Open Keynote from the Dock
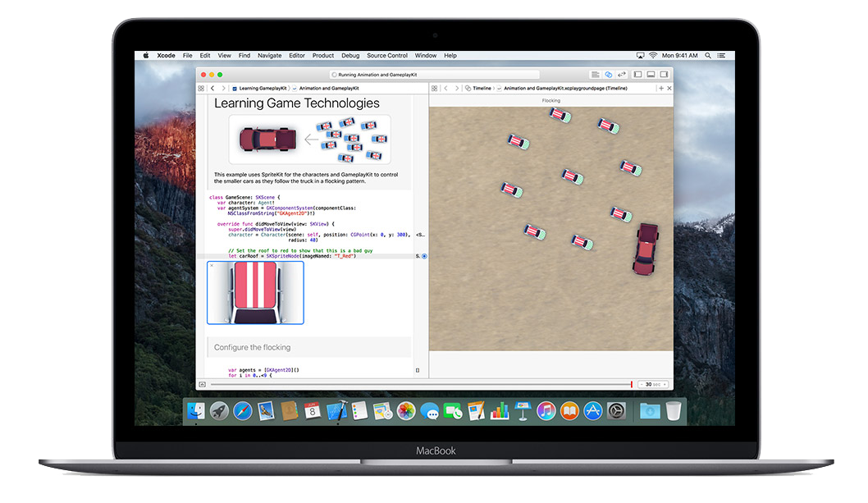The width and height of the screenshot is (868, 503). point(523,411)
